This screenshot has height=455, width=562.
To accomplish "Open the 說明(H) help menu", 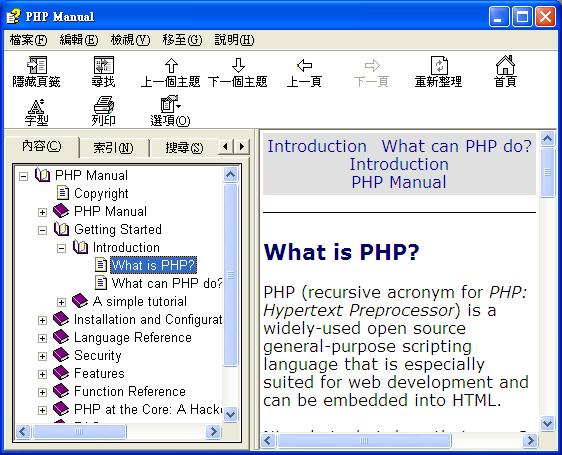I will 234,40.
